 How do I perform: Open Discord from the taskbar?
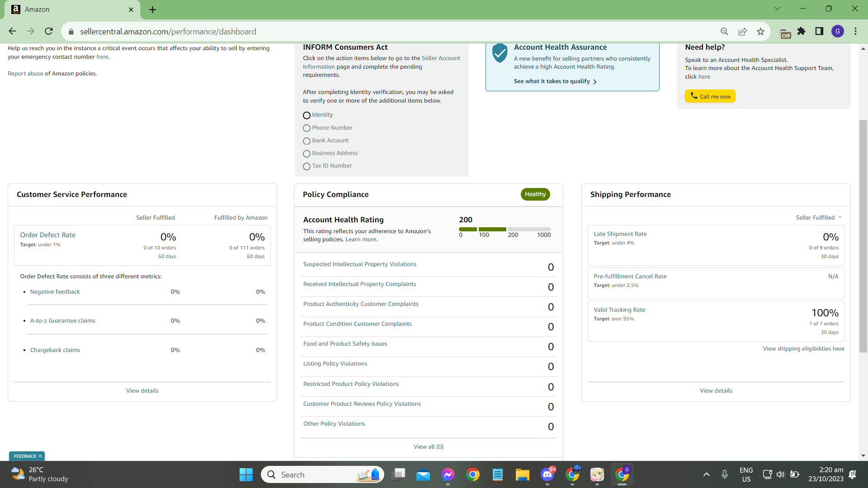[x=547, y=474]
